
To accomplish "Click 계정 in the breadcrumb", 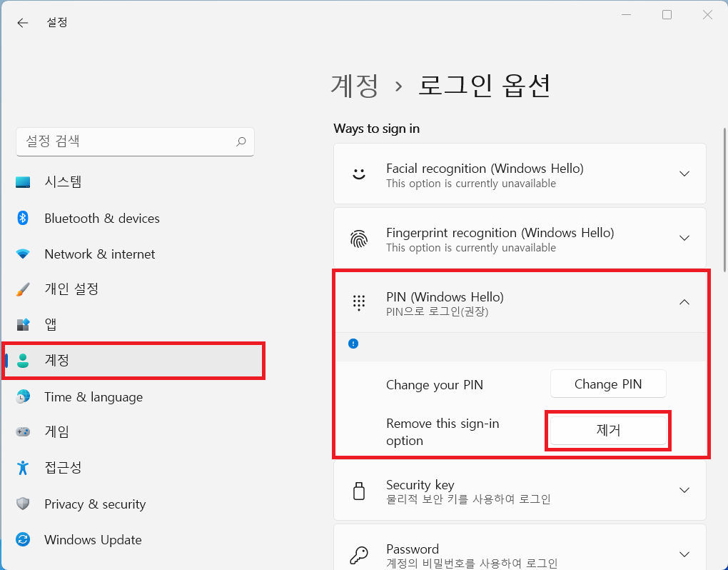I will pyautogui.click(x=355, y=86).
